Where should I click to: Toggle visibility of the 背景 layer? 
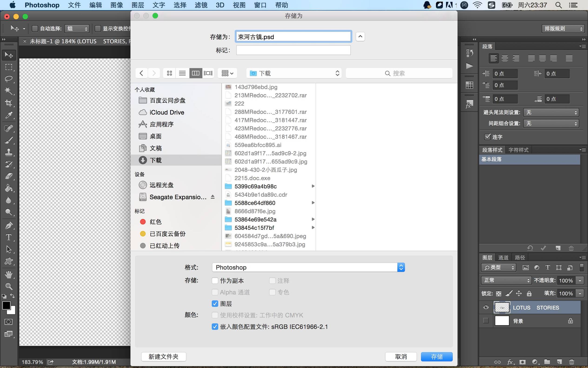click(x=486, y=321)
